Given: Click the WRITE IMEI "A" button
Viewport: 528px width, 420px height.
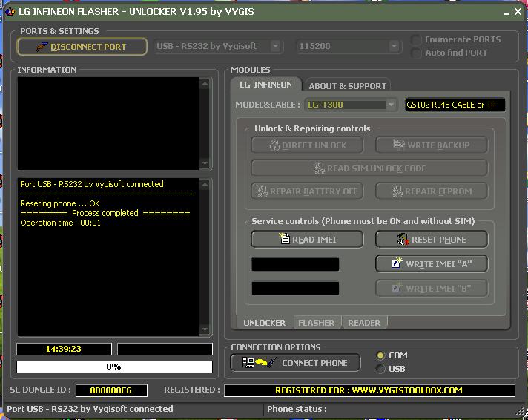Looking at the screenshot, I should tap(432, 263).
